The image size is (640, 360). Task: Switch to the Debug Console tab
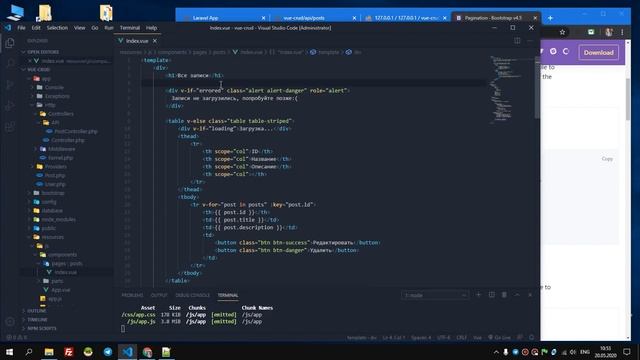(192, 295)
